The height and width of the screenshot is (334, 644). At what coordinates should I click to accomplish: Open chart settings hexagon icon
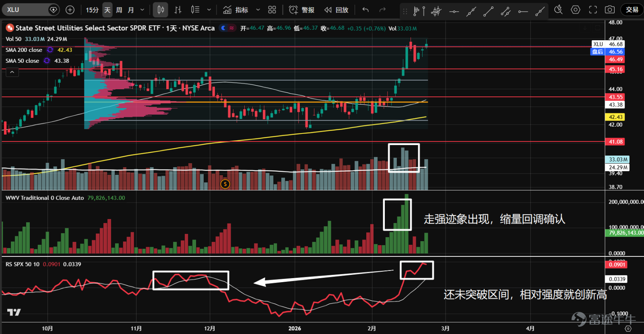[x=576, y=10]
